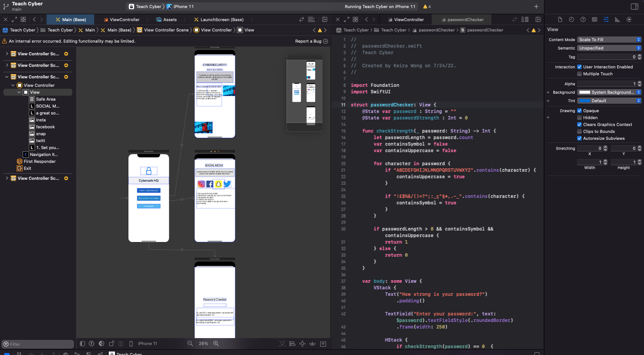Click Teach Cyber scheme in toolbar
This screenshot has height=355, width=644.
145,7
